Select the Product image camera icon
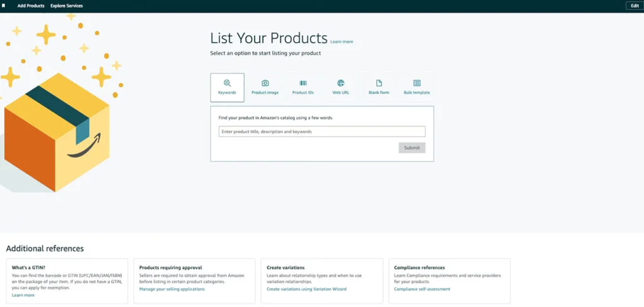Viewport: 644px width, 307px height. [x=265, y=83]
